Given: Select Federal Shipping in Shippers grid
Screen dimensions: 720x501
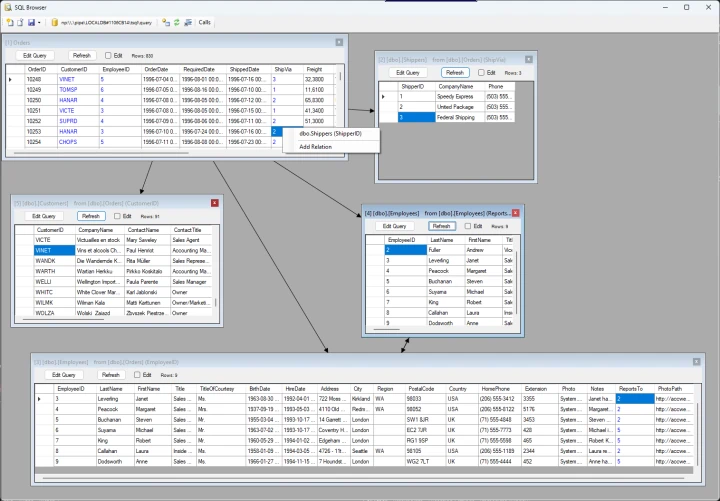Looking at the screenshot, I should [x=460, y=118].
